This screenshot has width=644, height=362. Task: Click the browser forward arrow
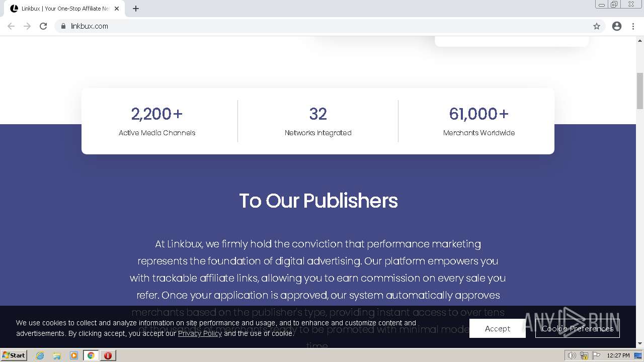pos(27,26)
